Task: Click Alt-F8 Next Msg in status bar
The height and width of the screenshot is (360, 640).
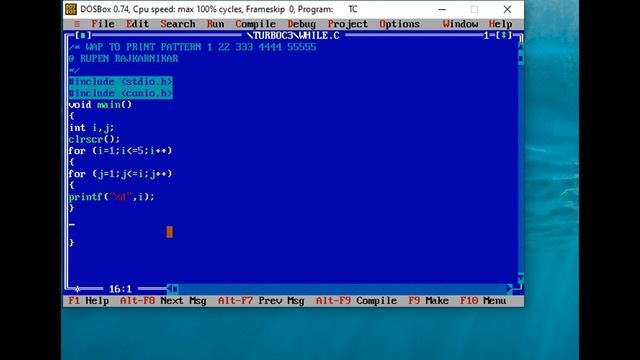Action: click(x=163, y=301)
